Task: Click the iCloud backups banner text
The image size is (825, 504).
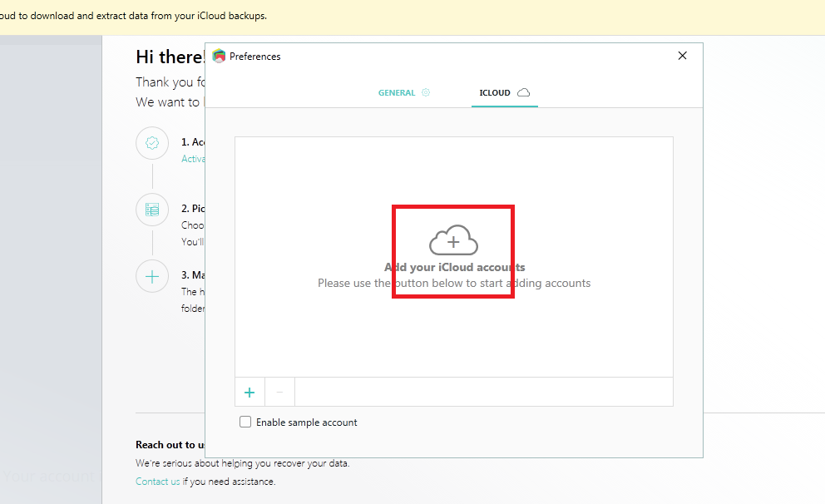Action: (133, 16)
